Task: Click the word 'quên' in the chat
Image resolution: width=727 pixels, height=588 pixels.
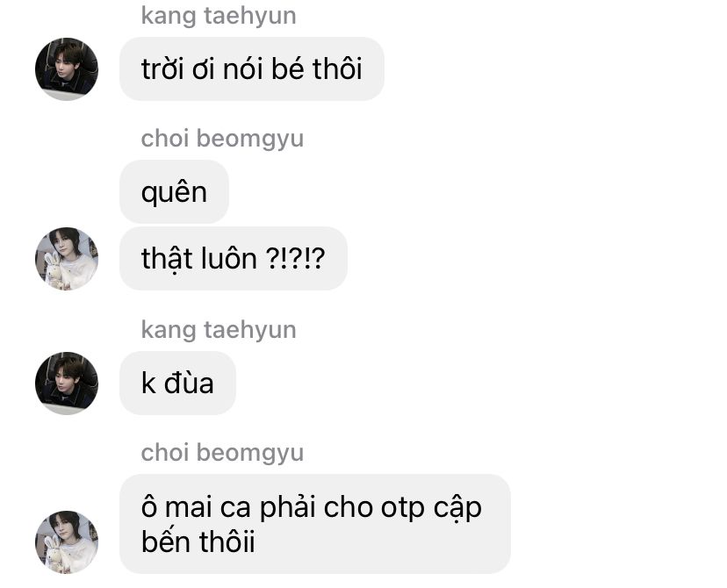Action: click(x=175, y=193)
